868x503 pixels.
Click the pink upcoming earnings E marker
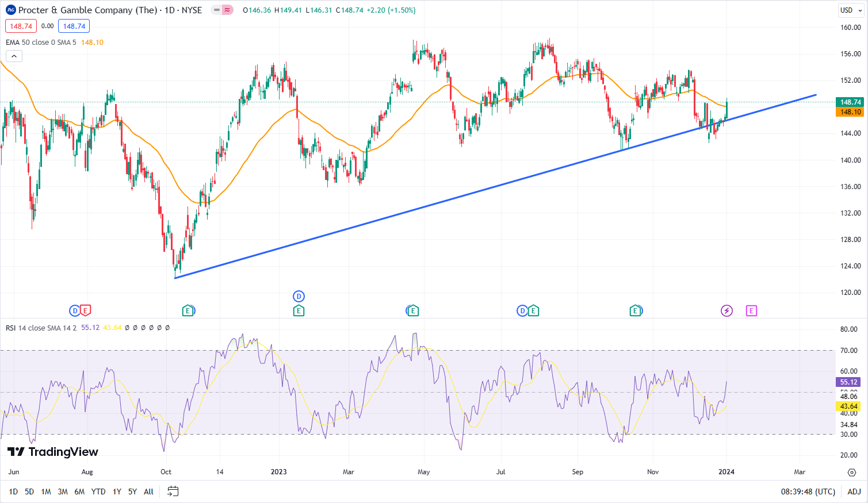tap(751, 311)
